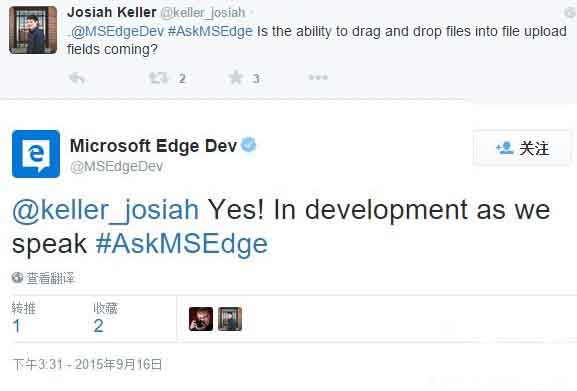This screenshot has height=391, width=577.
Task: Retweet Josiah Keller's tweet using the retweet icon
Action: [x=159, y=78]
